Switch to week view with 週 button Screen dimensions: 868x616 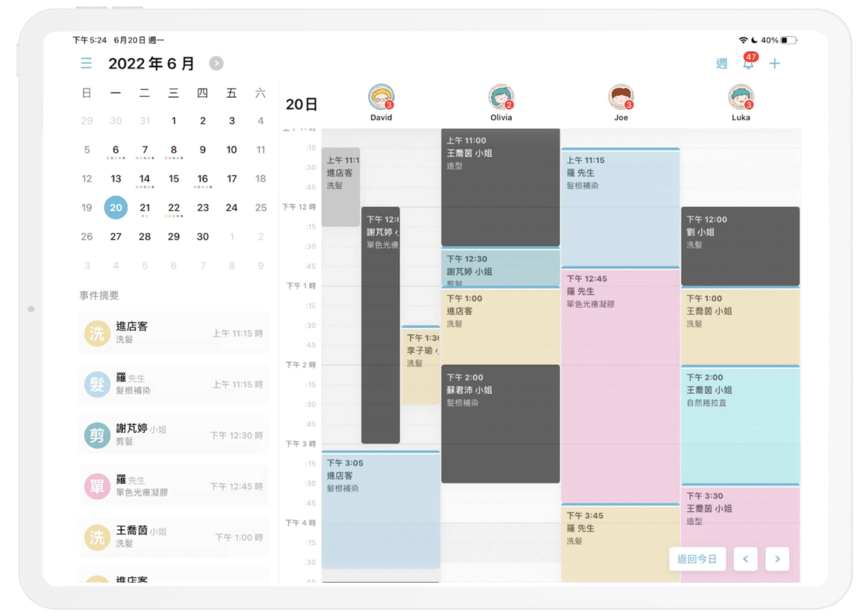tap(721, 64)
